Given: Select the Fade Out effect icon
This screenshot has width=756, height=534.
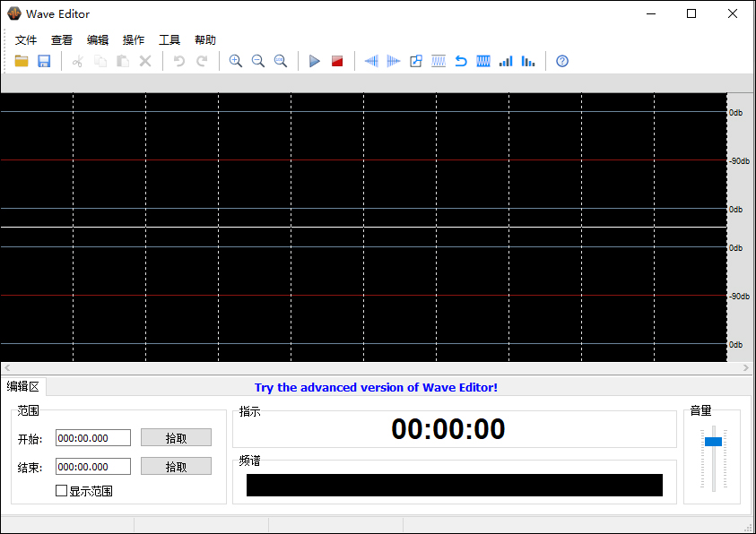Looking at the screenshot, I should (394, 61).
